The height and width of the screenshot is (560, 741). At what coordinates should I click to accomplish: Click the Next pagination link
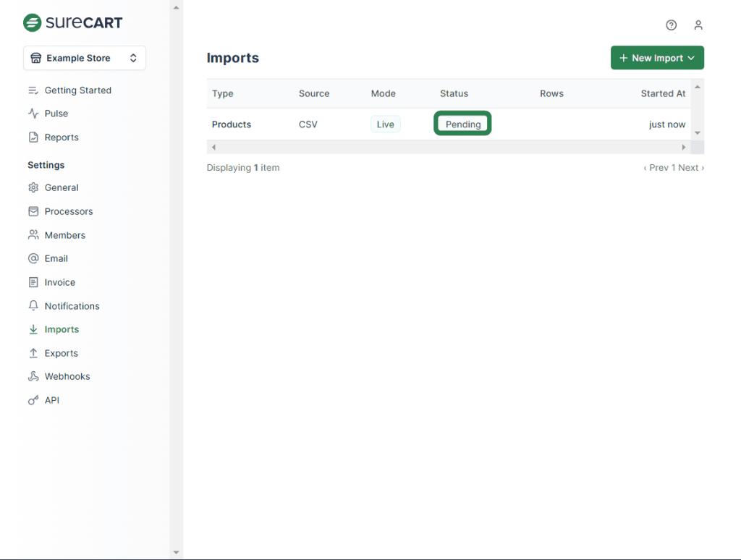pos(690,168)
